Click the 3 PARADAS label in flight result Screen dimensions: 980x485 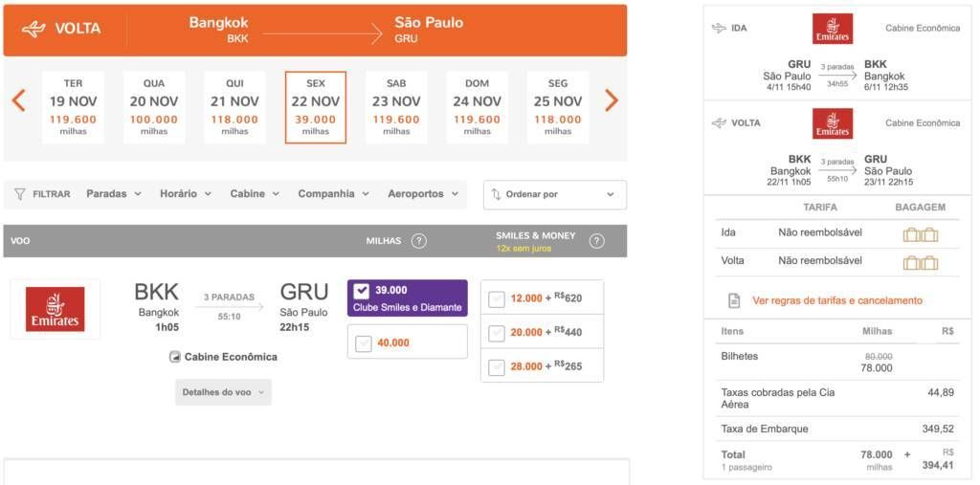pyautogui.click(x=229, y=297)
